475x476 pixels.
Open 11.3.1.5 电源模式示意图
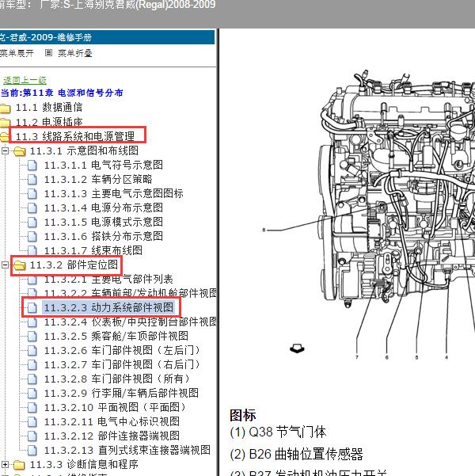pos(104,223)
